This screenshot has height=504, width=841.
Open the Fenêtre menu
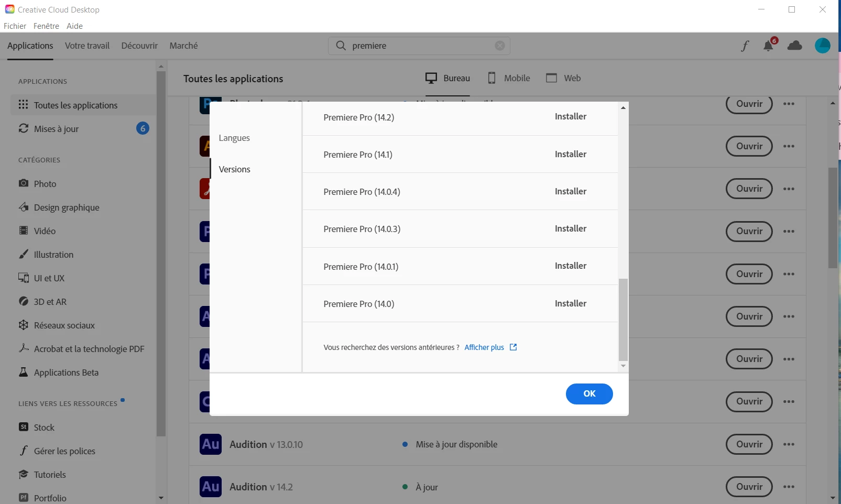coord(46,26)
